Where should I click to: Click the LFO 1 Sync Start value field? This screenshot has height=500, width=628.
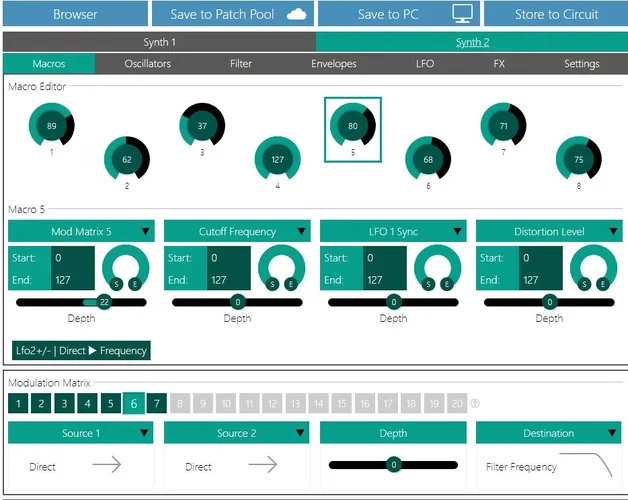click(384, 258)
